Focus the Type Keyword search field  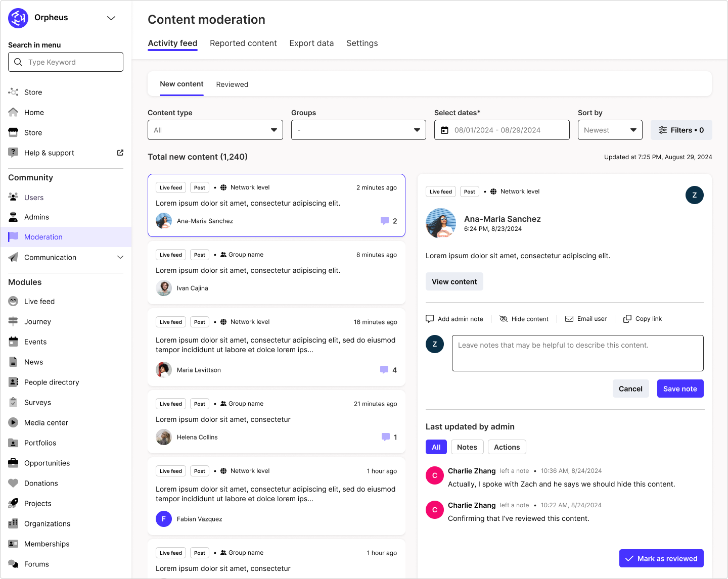pyautogui.click(x=66, y=62)
